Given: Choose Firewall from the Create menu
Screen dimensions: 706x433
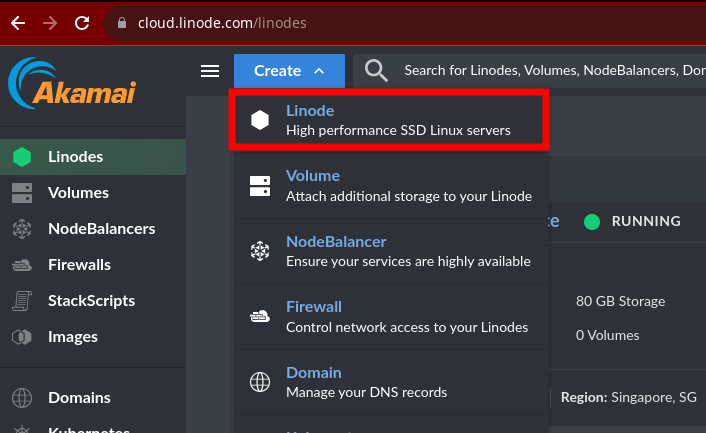Looking at the screenshot, I should tap(391, 317).
